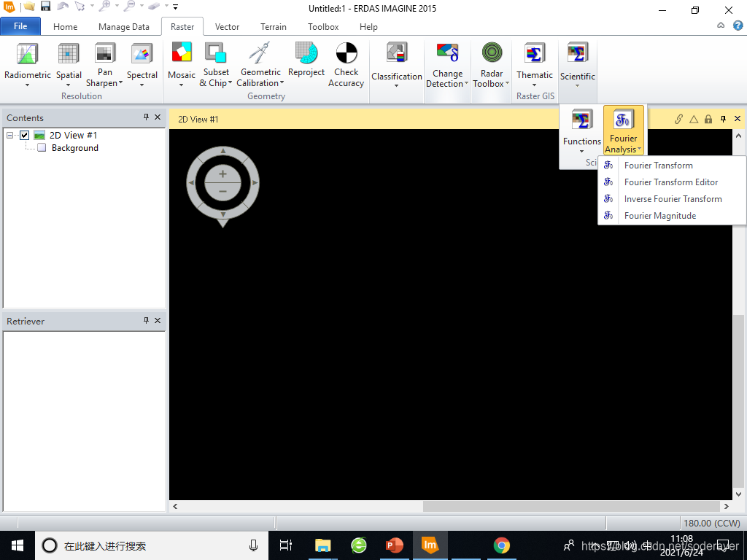Expand the Mosaic dropdown arrow
The height and width of the screenshot is (560, 747).
tap(182, 85)
